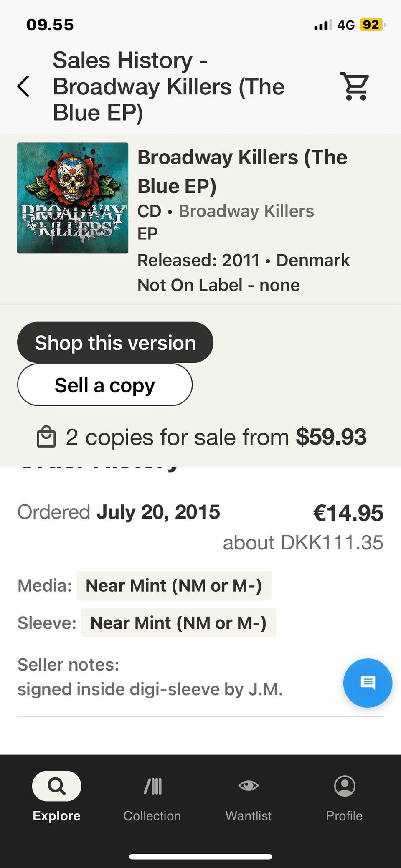Tap the Sales History page title
The width and height of the screenshot is (401, 868).
point(169,86)
